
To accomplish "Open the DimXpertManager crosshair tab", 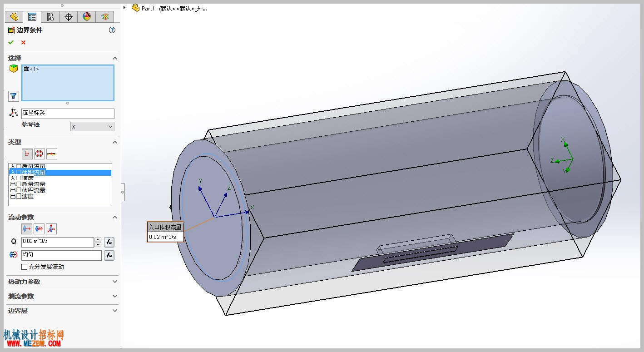I will 69,17.
